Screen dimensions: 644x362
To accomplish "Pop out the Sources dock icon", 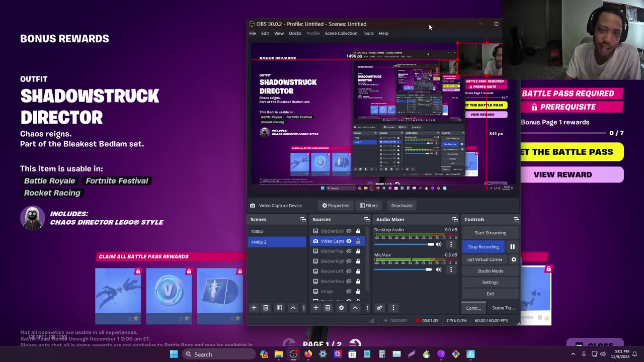I will coord(367,219).
